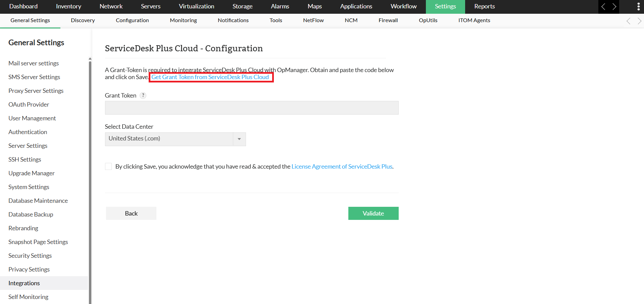Click the Grant Token help question icon
The image size is (644, 304).
click(x=143, y=96)
